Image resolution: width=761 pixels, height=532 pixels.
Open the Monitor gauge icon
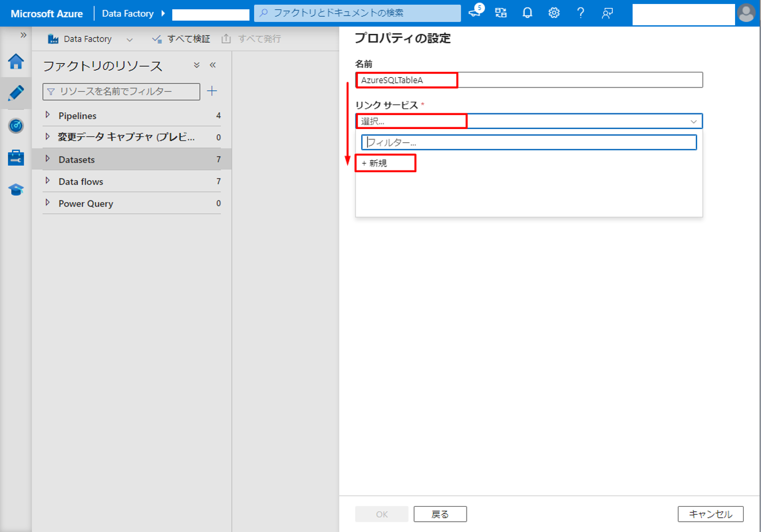(16, 126)
